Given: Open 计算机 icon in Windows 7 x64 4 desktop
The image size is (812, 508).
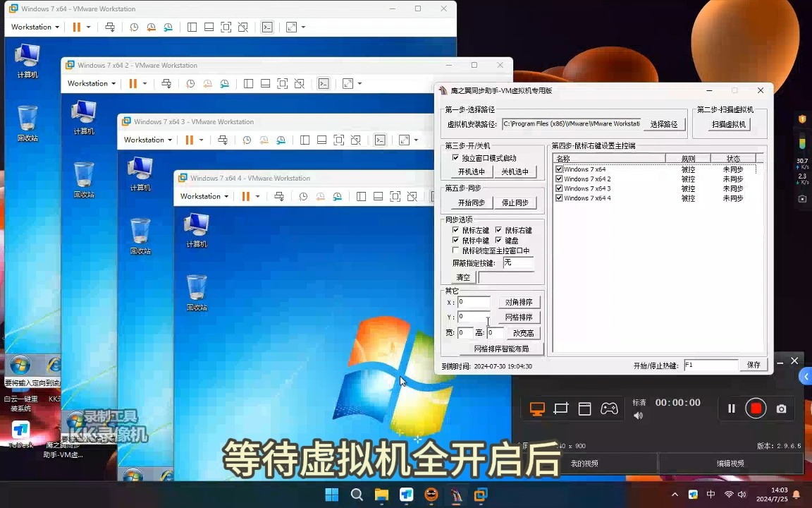Looking at the screenshot, I should [197, 230].
